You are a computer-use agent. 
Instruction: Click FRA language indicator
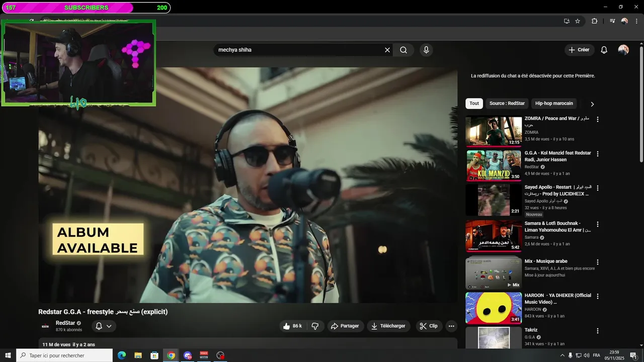597,355
